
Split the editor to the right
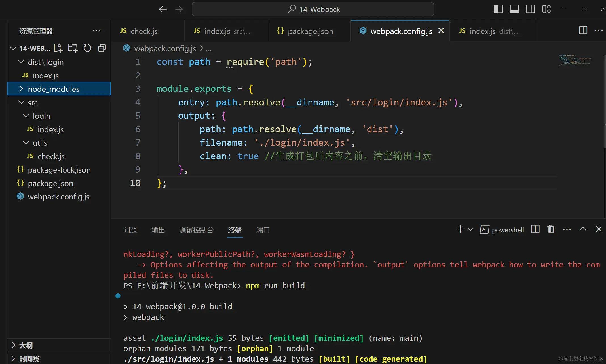583,30
